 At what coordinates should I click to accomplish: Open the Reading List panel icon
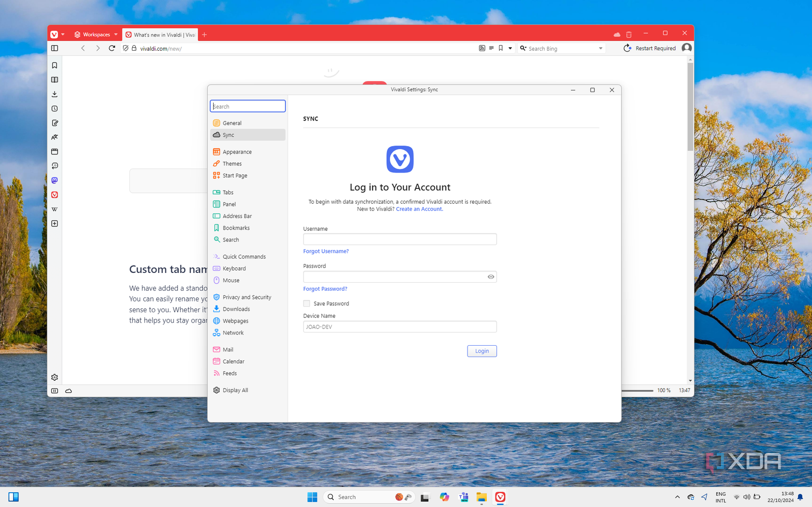(x=55, y=80)
